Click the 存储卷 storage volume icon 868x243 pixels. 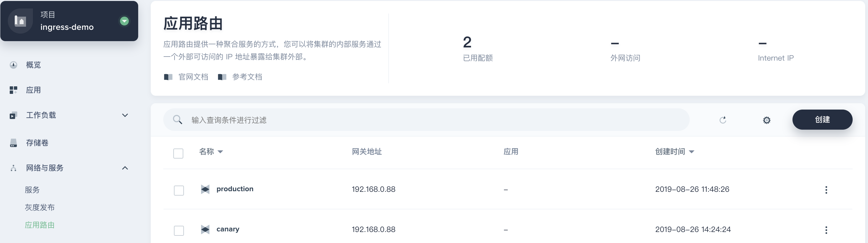(x=13, y=143)
